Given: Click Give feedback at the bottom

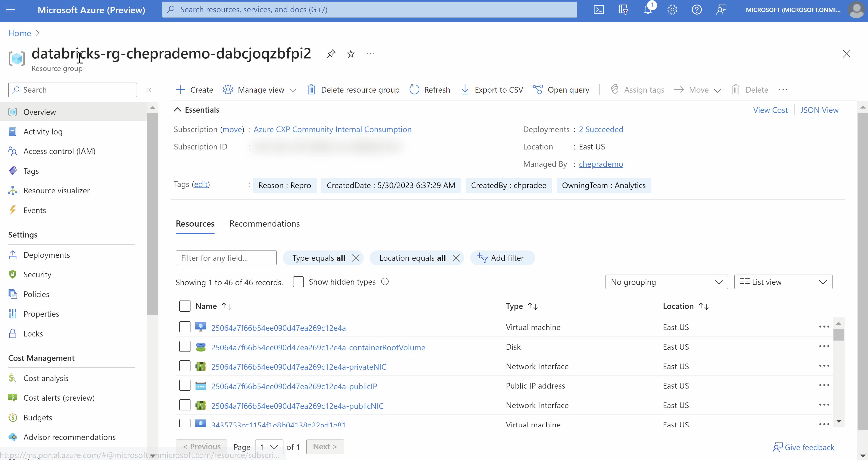Looking at the screenshot, I should pyautogui.click(x=804, y=448).
